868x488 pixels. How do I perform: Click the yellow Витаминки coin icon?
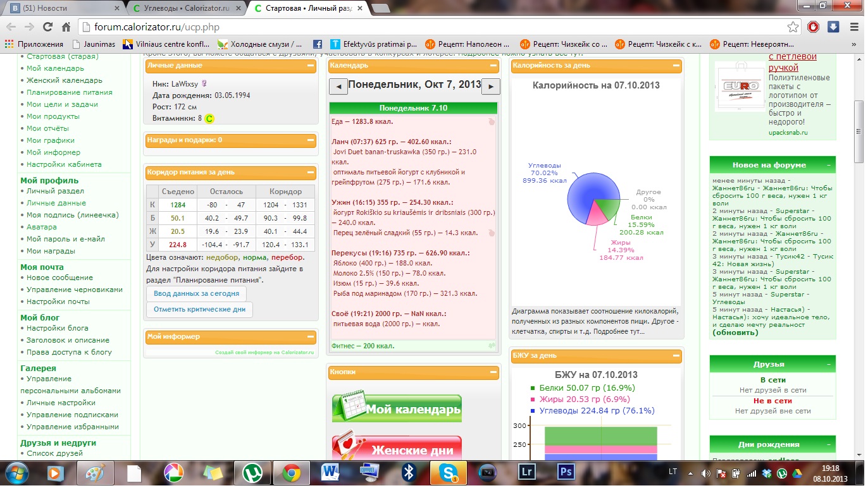pyautogui.click(x=210, y=118)
